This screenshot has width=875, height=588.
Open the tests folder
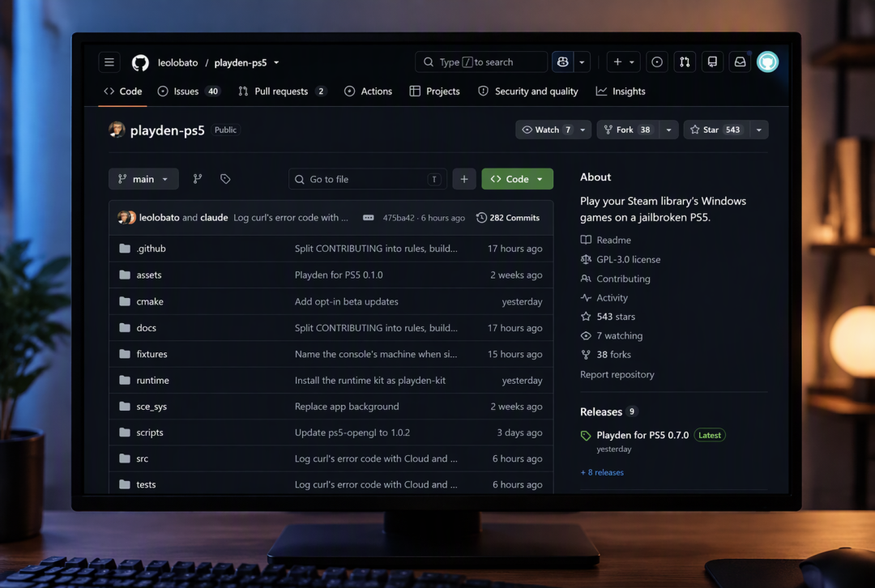(x=146, y=484)
